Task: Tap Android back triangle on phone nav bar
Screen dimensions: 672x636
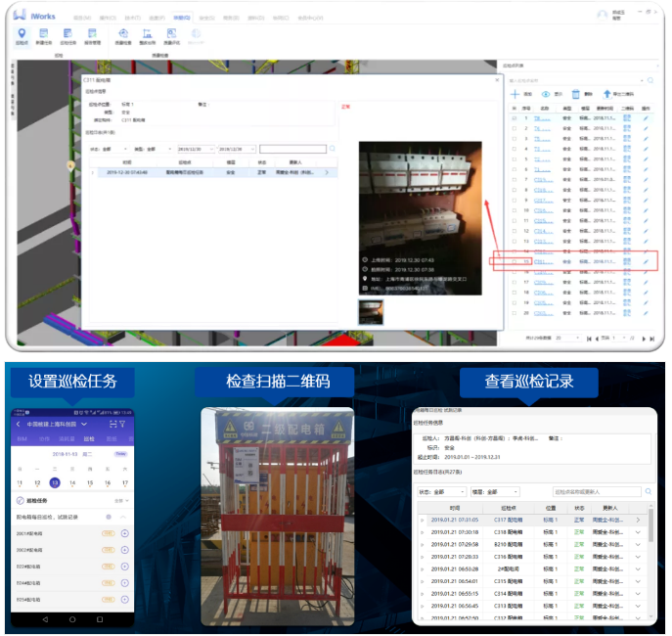Action: coord(45,619)
